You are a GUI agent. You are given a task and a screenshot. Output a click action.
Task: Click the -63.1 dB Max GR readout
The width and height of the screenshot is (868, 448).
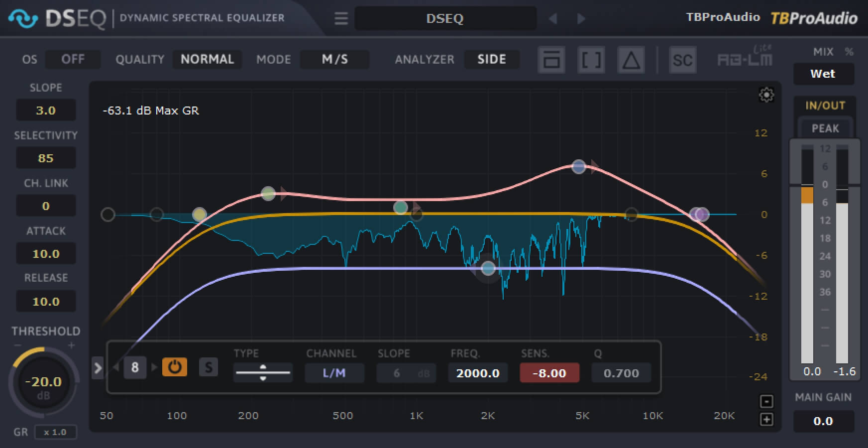(151, 111)
